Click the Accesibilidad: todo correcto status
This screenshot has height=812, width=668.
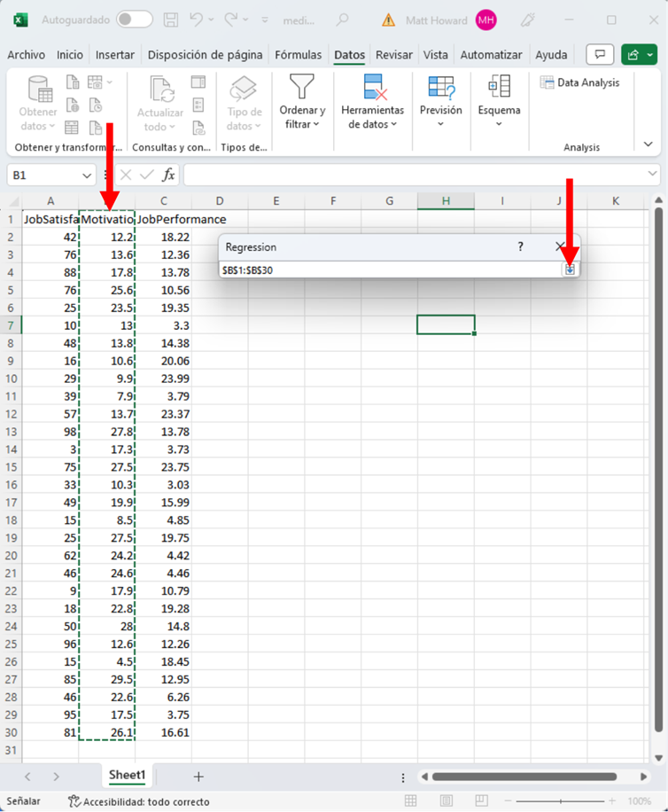click(140, 801)
